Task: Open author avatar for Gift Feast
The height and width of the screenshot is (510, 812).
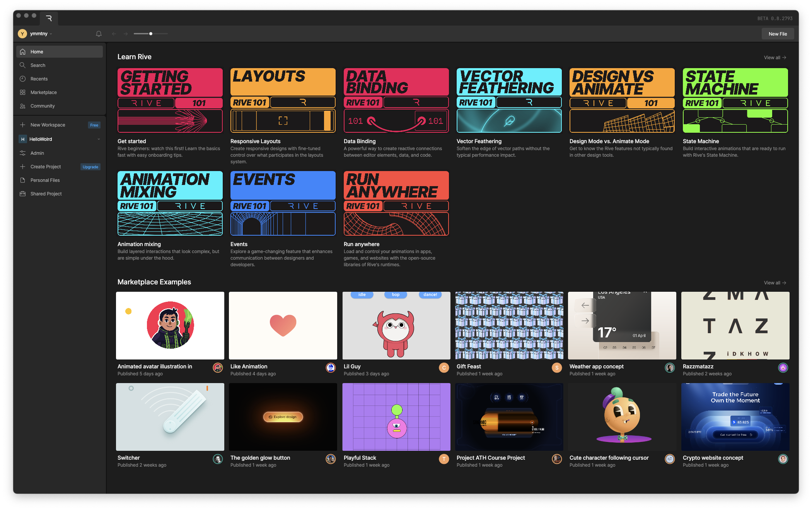Action: click(557, 368)
